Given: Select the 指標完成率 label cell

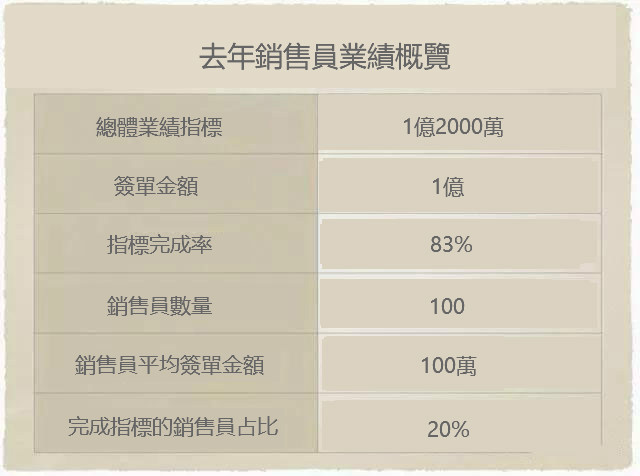Looking at the screenshot, I should pyautogui.click(x=176, y=243).
